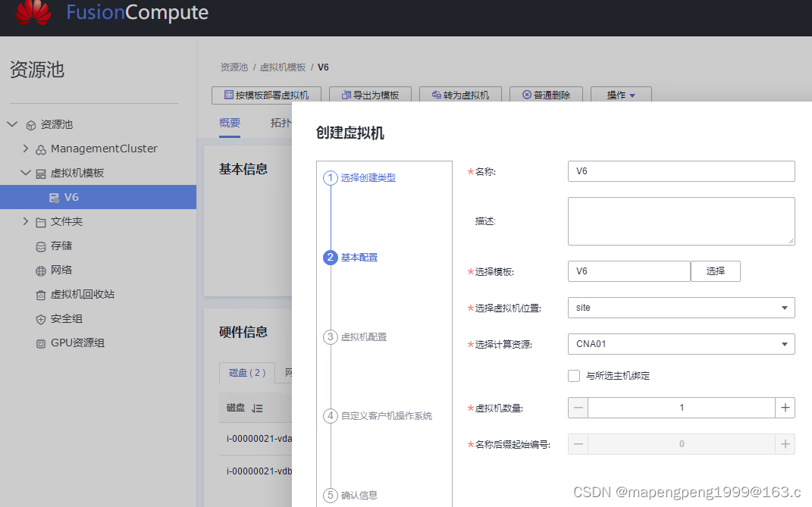
Task: Switch to the 概要 tab
Action: pyautogui.click(x=230, y=123)
